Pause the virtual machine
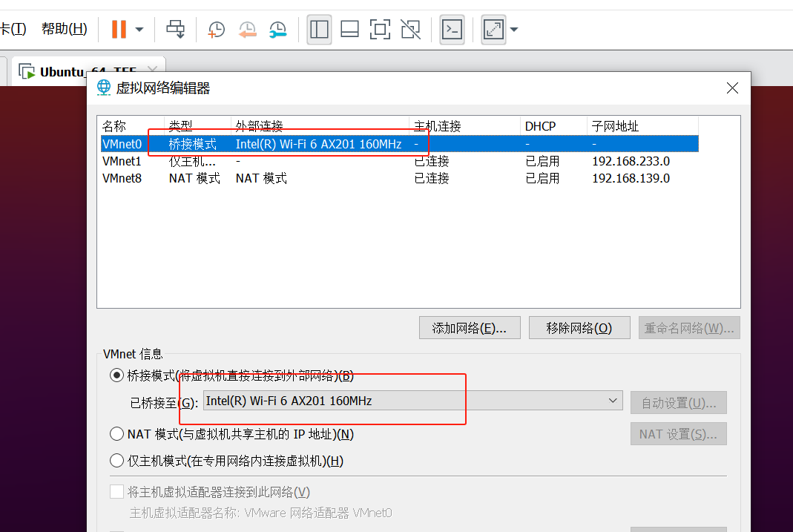Image resolution: width=793 pixels, height=532 pixels. click(119, 30)
